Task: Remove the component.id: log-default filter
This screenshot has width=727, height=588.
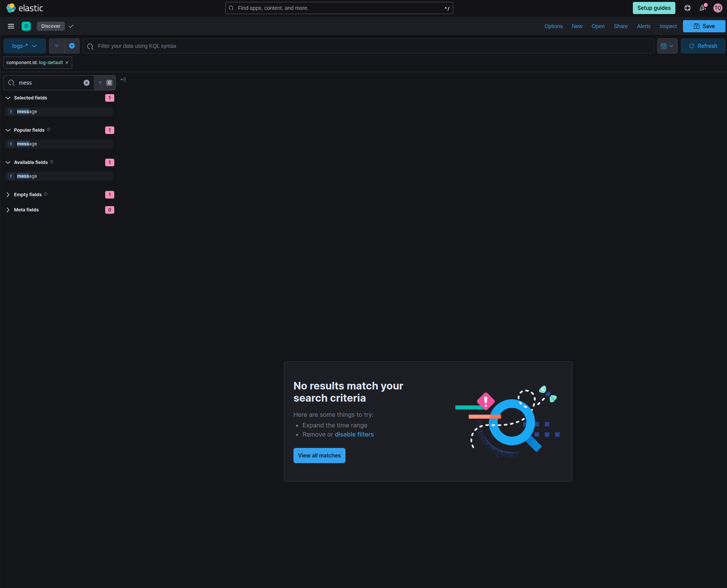Action: (x=67, y=63)
